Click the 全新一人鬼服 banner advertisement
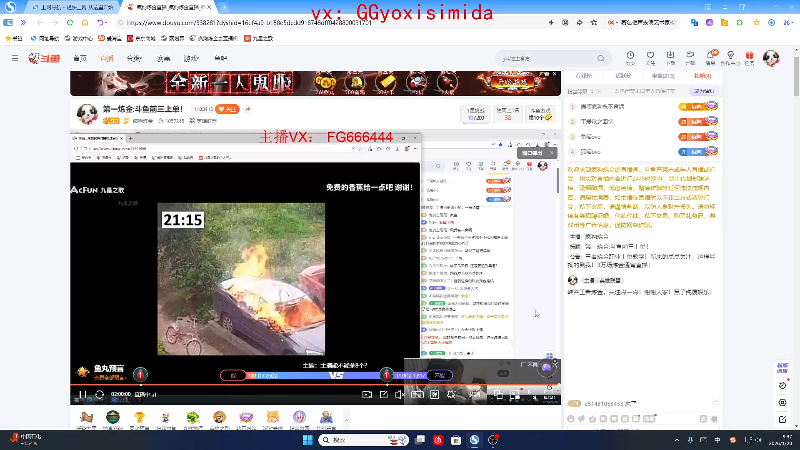The width and height of the screenshot is (800, 450). [315, 83]
